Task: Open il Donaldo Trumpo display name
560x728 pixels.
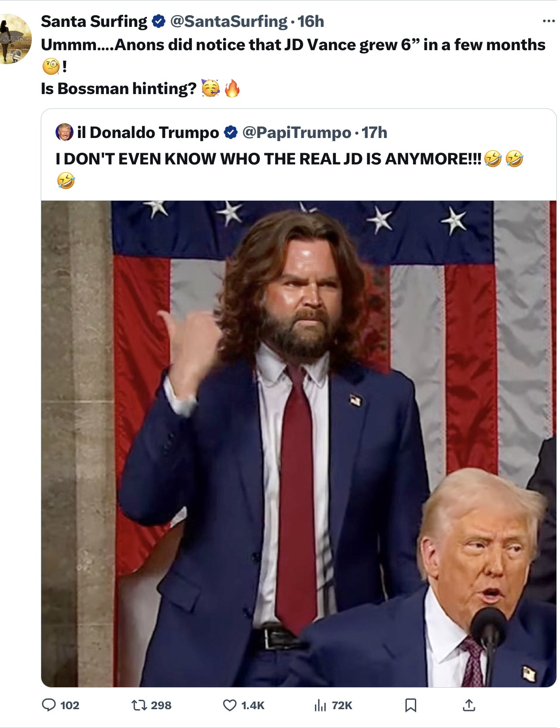Action: 148,133
